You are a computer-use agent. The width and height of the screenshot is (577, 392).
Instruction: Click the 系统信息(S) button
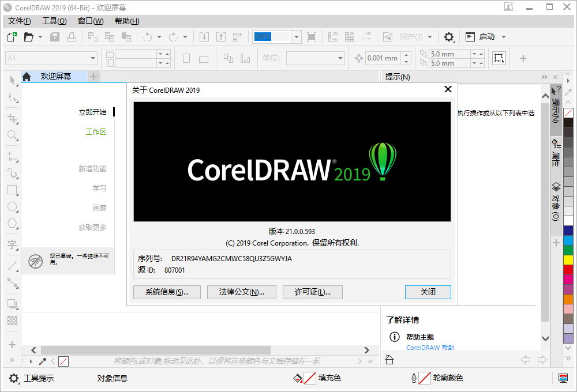167,292
